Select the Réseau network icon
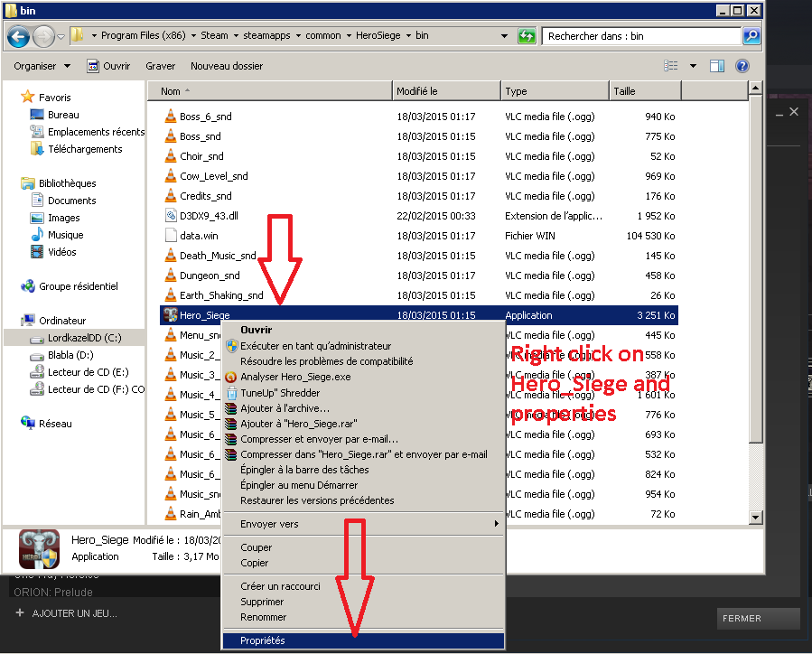 pos(27,423)
